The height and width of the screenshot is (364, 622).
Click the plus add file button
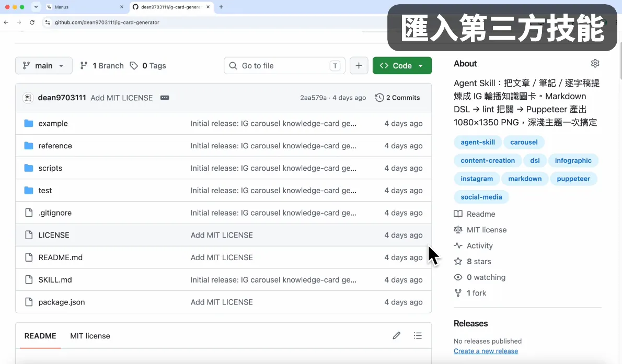tap(359, 65)
